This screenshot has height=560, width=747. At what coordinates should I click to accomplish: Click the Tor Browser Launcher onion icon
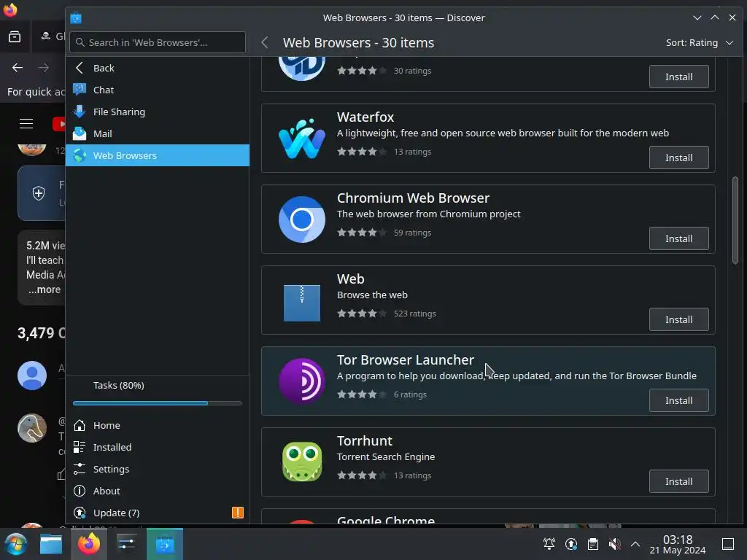(302, 381)
